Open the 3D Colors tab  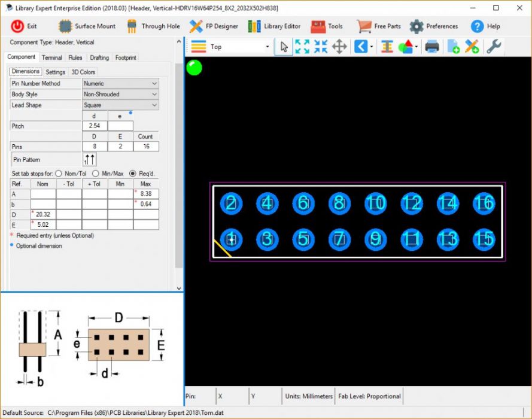[83, 72]
